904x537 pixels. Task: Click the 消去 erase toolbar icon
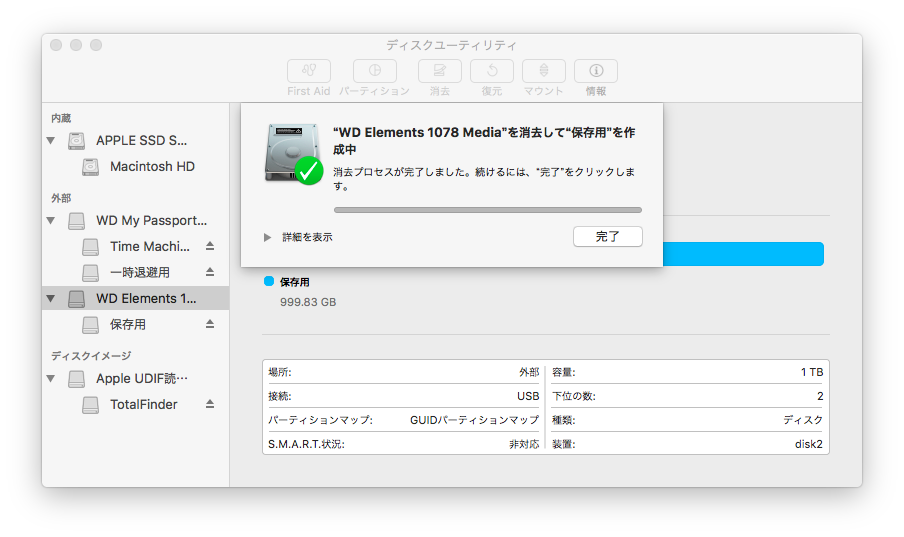(439, 71)
